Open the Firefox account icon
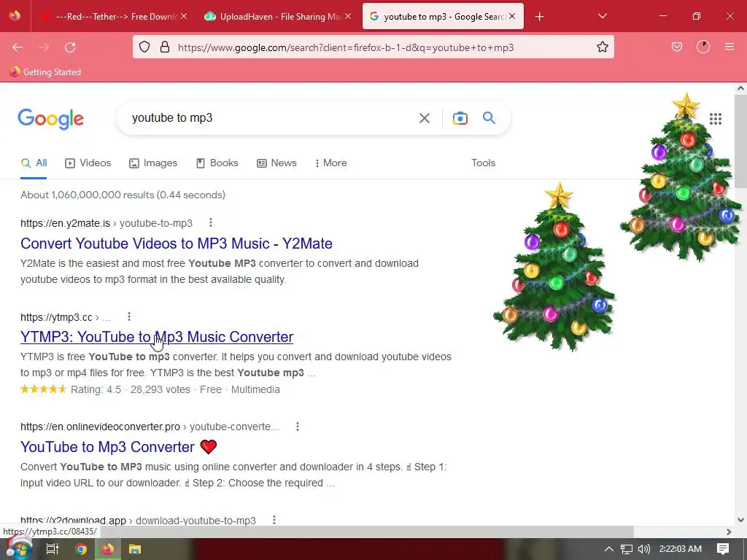 pyautogui.click(x=703, y=47)
